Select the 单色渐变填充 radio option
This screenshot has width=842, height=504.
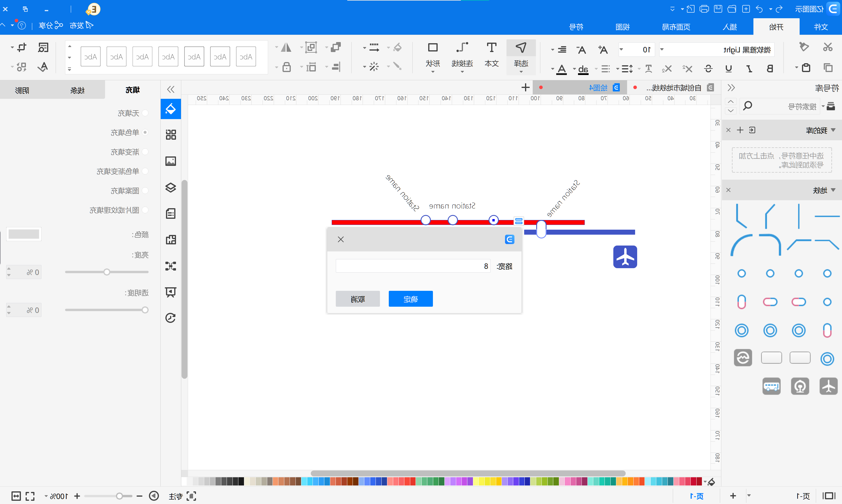coord(145,171)
